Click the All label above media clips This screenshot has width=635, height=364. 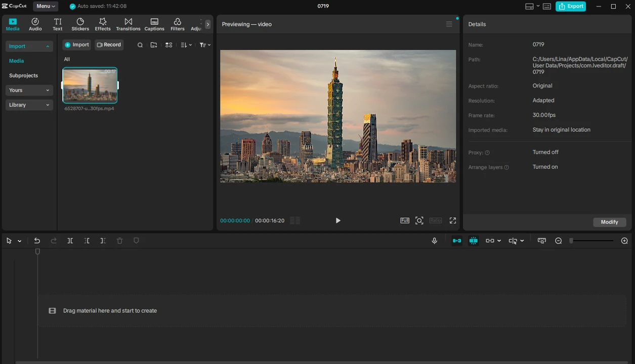(x=67, y=59)
